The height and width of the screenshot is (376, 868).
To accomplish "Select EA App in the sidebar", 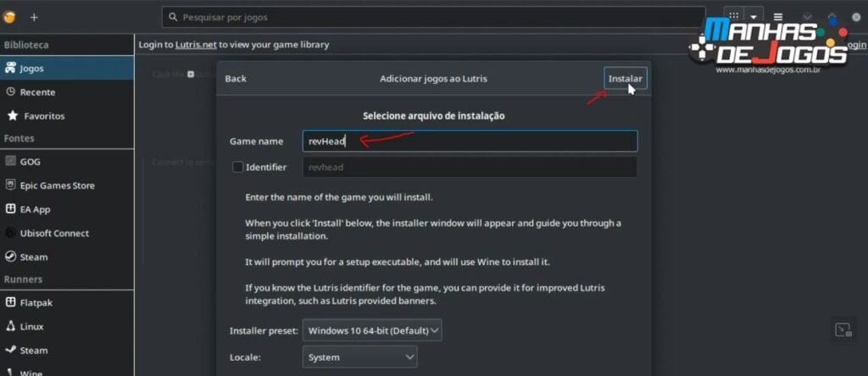I will tap(66, 210).
